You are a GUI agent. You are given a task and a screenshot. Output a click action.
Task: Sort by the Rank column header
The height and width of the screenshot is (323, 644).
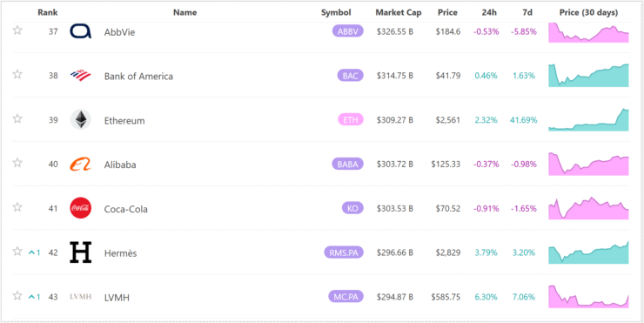48,13
